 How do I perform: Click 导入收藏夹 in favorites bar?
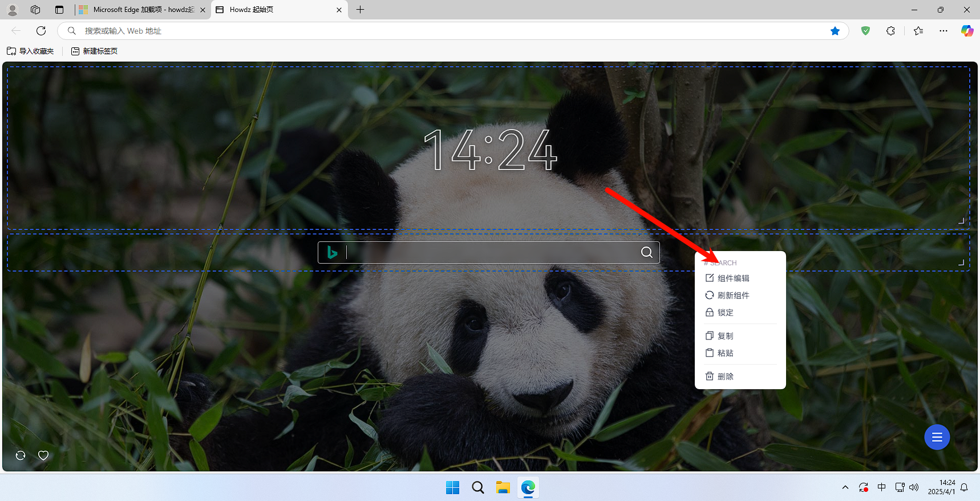tap(30, 51)
